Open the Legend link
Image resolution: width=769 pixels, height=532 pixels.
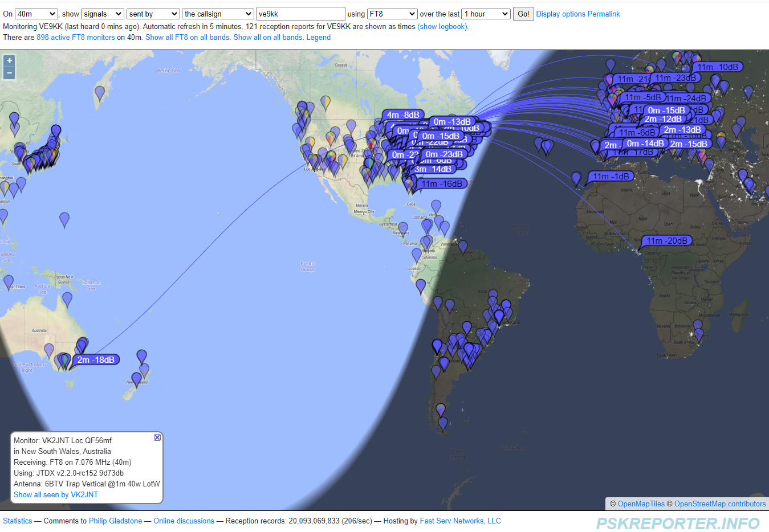click(319, 37)
